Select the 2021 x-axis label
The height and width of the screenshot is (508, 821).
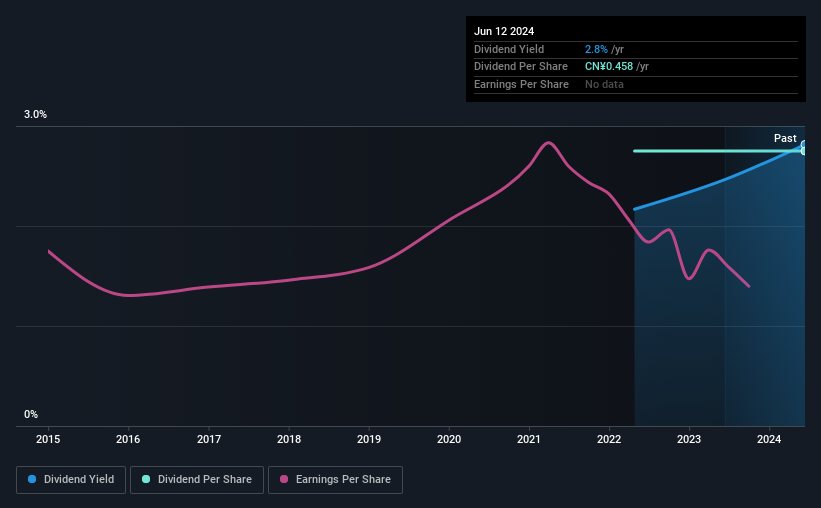529,439
